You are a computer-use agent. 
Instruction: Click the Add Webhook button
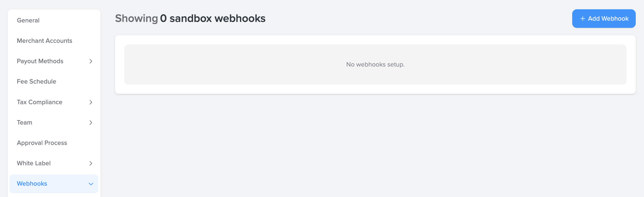point(604,18)
